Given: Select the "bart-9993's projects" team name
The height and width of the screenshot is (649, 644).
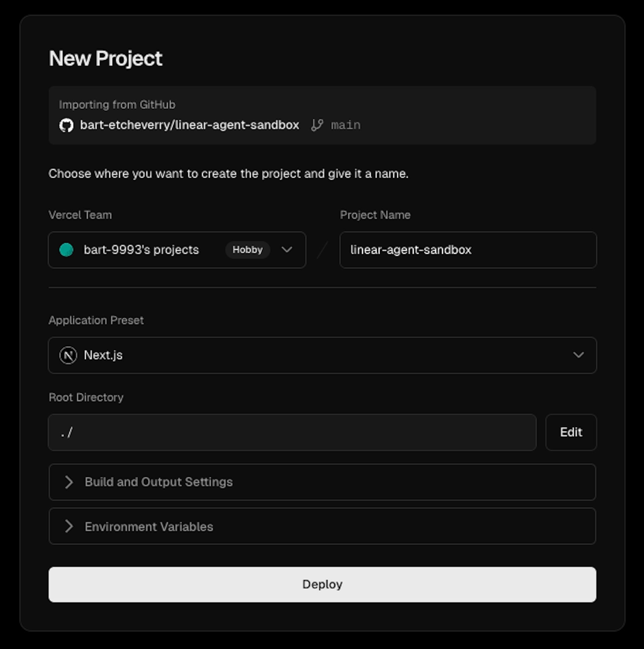Looking at the screenshot, I should tap(141, 250).
